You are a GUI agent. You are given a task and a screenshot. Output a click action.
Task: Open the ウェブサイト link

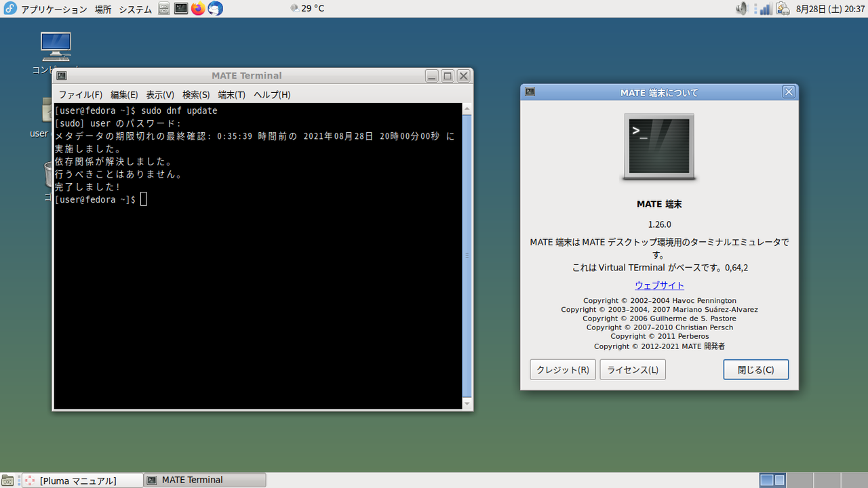[x=659, y=285]
